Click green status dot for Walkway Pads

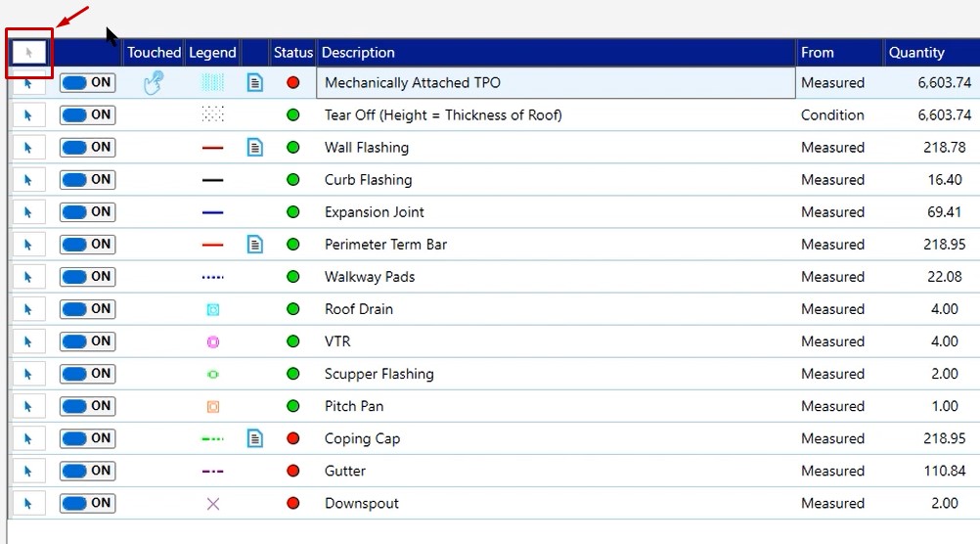click(292, 277)
